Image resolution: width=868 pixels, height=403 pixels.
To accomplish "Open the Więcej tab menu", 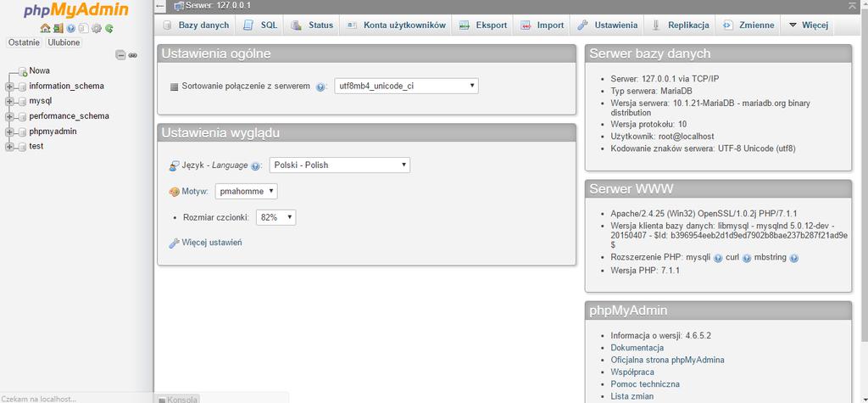I will (x=808, y=25).
